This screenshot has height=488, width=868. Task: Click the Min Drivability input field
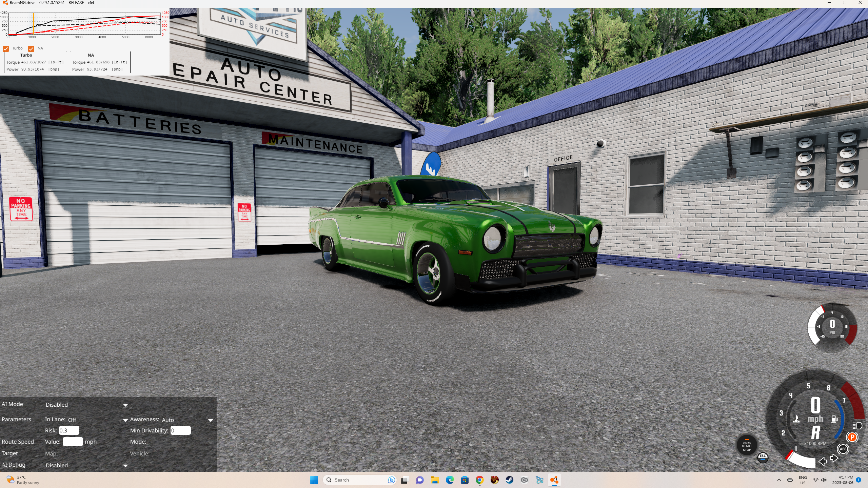pyautogui.click(x=180, y=430)
